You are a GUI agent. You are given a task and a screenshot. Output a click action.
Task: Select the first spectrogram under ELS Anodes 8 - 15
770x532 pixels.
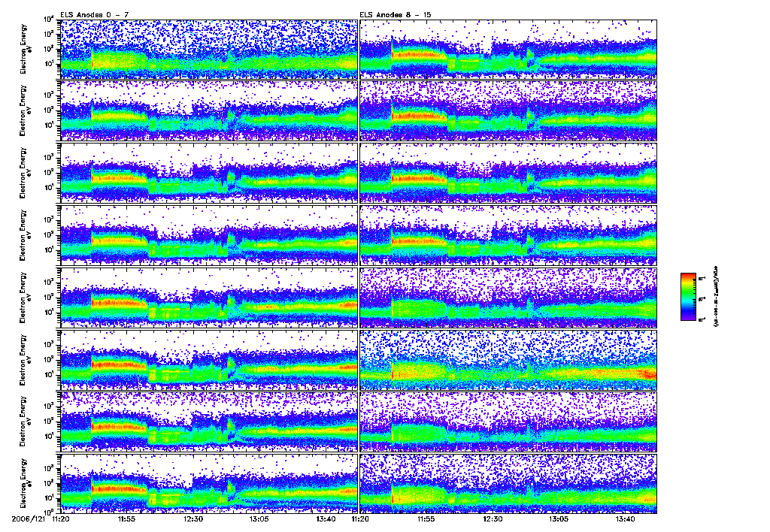click(508, 49)
